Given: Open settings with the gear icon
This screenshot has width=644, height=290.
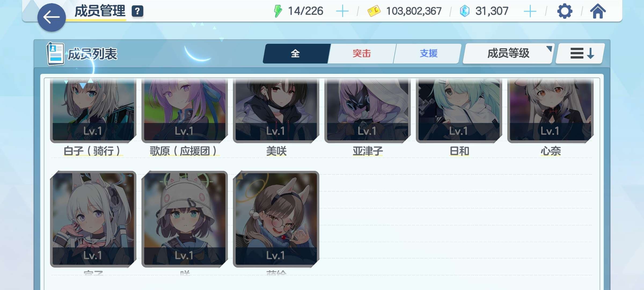Looking at the screenshot, I should coord(565,11).
